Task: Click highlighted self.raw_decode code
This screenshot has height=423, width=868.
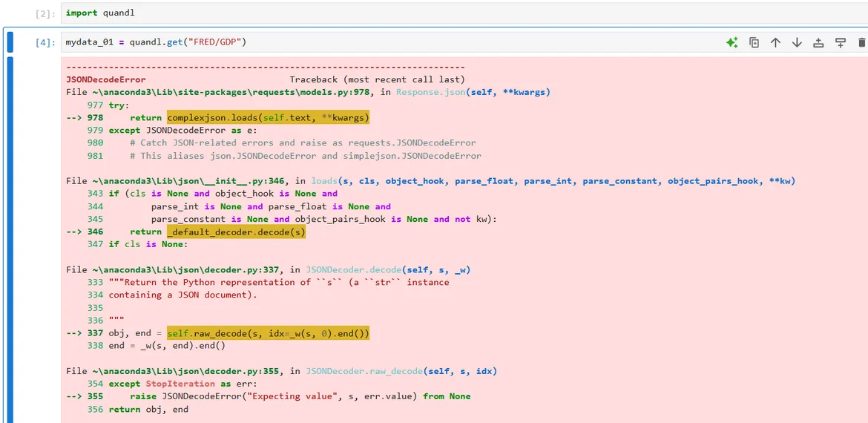Action: 268,333
